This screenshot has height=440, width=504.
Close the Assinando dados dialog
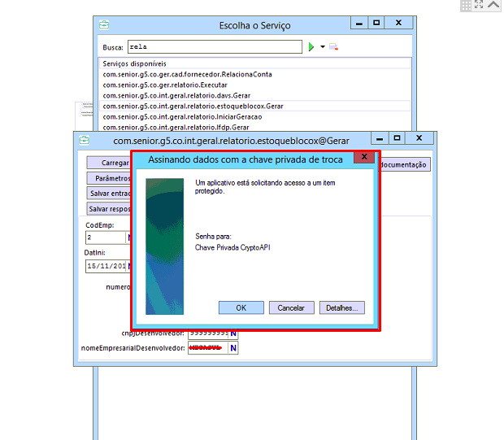(x=364, y=158)
